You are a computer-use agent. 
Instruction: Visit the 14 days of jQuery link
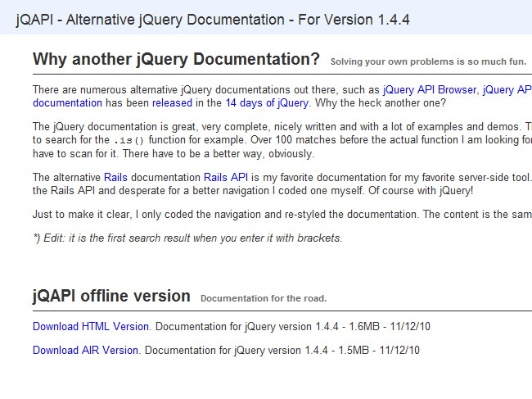click(267, 103)
